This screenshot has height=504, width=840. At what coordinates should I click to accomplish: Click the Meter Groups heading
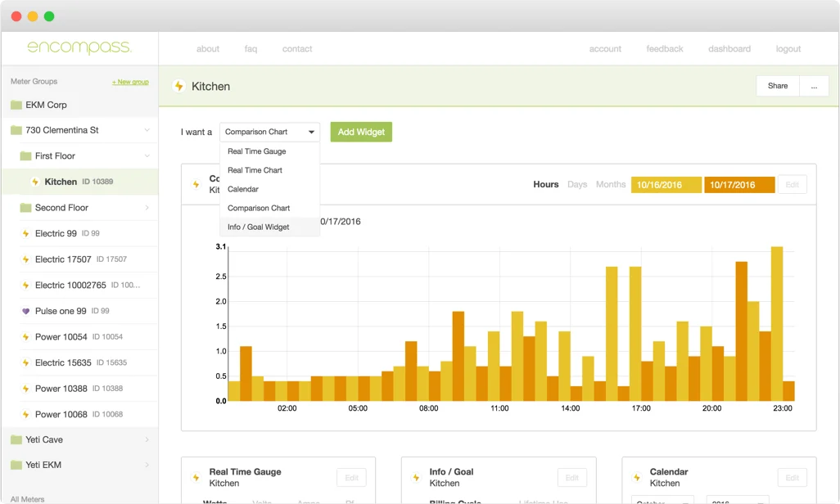pos(34,82)
